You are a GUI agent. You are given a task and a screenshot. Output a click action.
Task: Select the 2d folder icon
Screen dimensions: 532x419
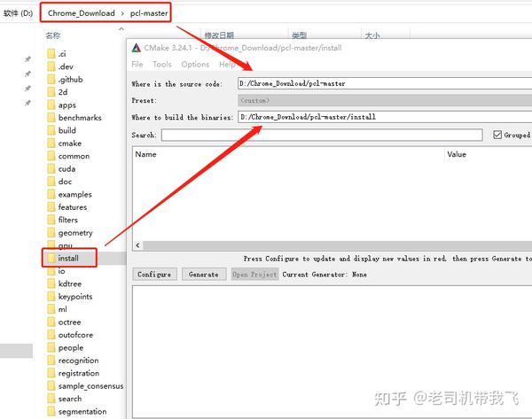pyautogui.click(x=51, y=92)
